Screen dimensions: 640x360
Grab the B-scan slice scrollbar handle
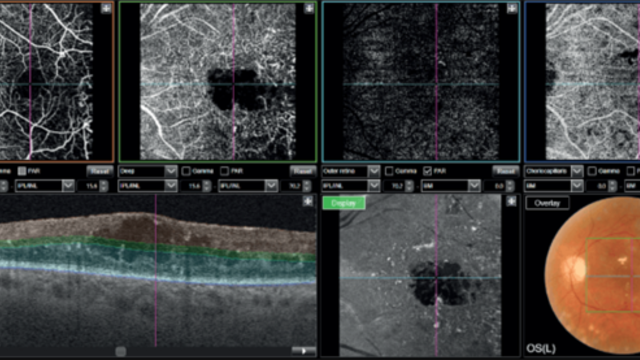tap(120, 351)
